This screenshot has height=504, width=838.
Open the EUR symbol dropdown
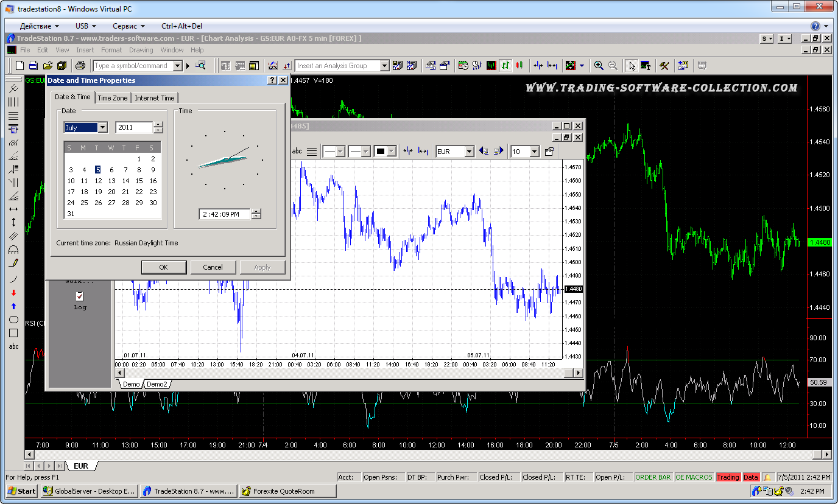[469, 152]
